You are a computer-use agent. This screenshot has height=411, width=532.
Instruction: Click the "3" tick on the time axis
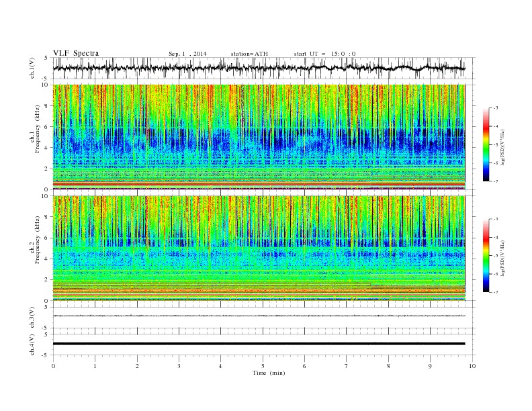179,366
